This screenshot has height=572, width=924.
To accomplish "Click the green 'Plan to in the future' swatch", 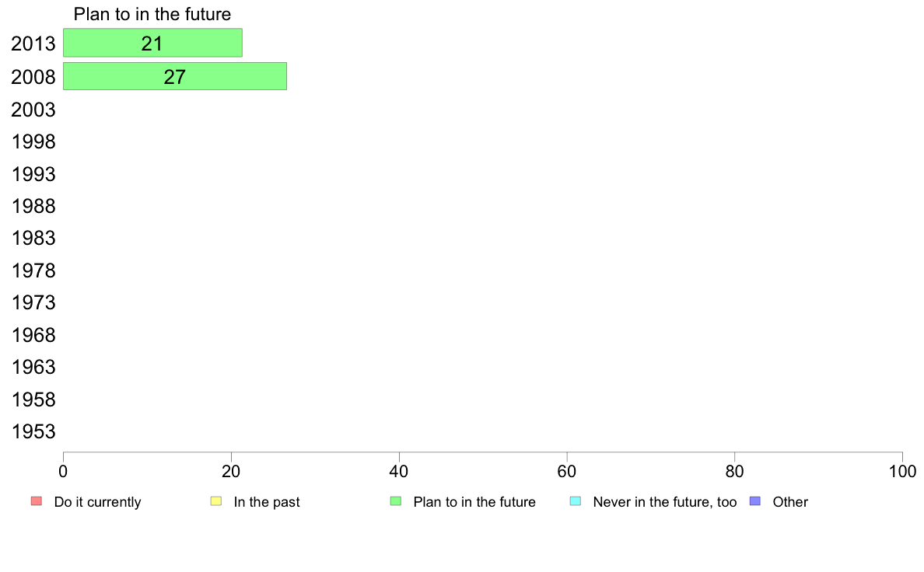I will pyautogui.click(x=396, y=501).
